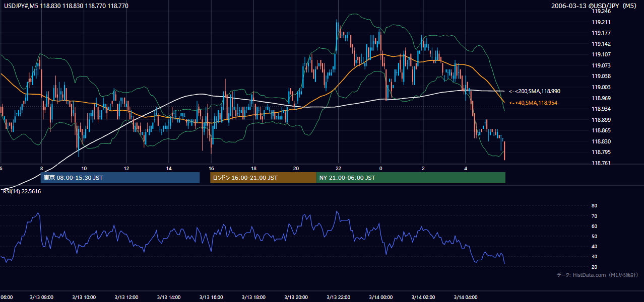
Task: Click the 3/14 02:00 time axis label
Action: pyautogui.click(x=423, y=297)
